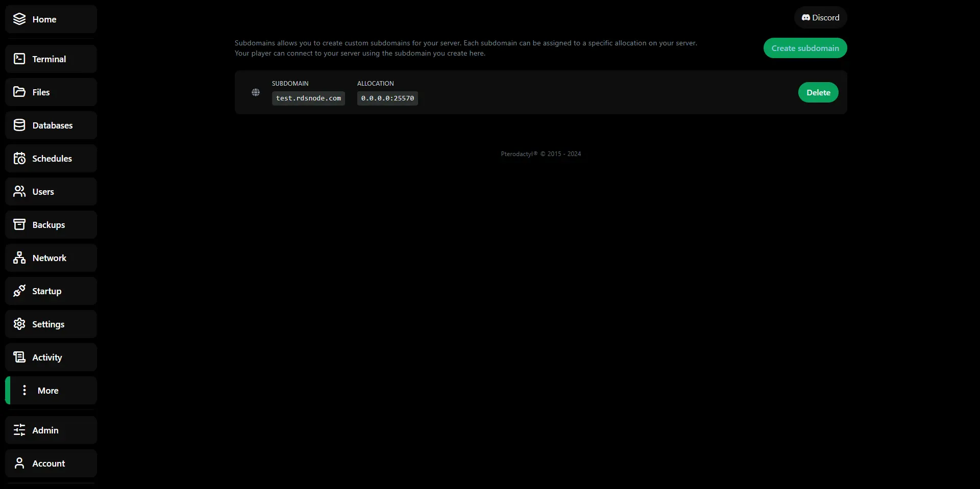Open the Startup icon
This screenshot has width=980, height=489.
coord(19,291)
